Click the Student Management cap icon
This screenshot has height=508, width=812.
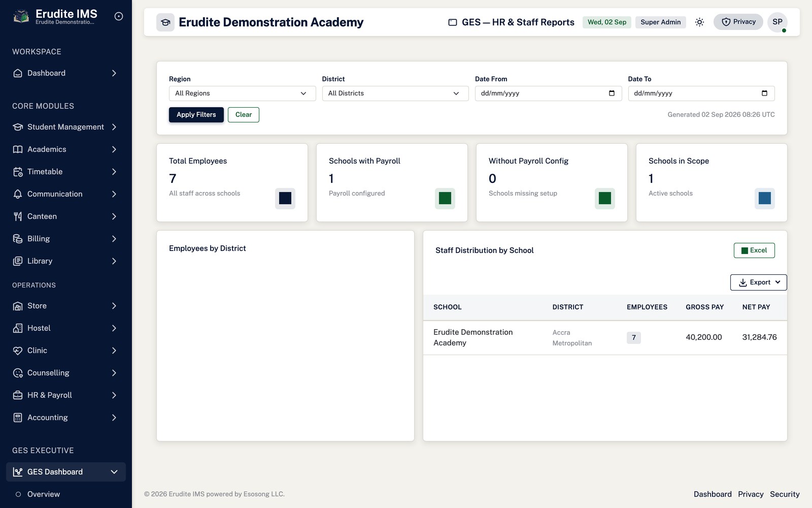point(18,127)
